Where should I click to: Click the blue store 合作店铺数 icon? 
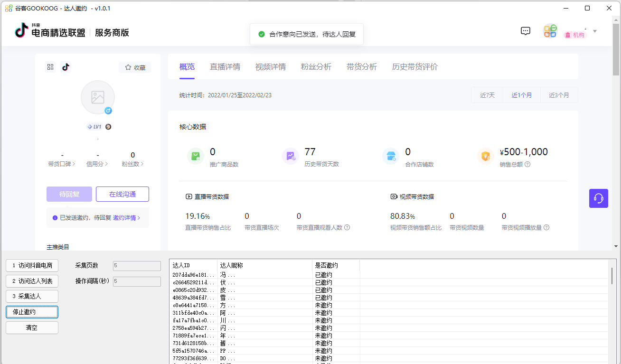pos(391,156)
